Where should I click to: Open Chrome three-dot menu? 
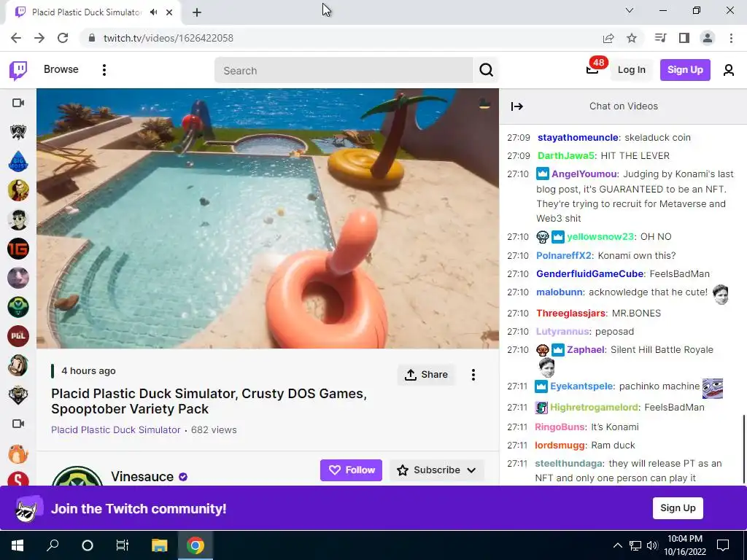tap(731, 38)
